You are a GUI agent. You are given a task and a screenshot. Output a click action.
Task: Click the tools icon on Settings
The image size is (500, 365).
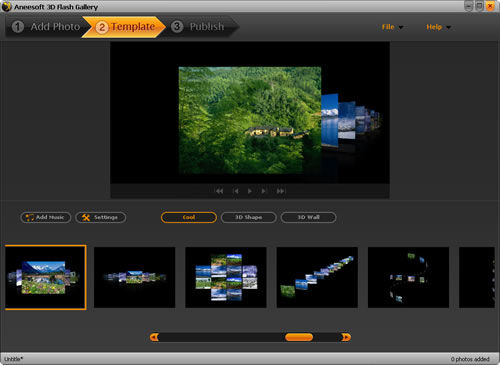click(x=86, y=218)
